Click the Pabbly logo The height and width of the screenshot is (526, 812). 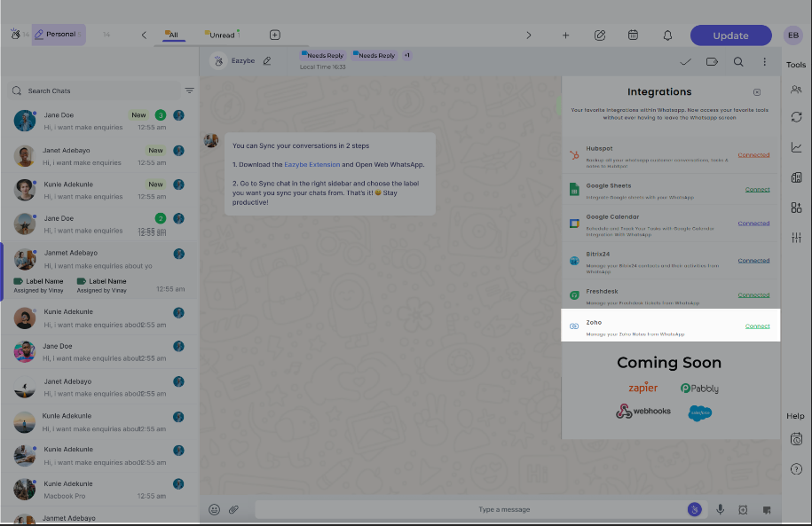[x=699, y=389]
